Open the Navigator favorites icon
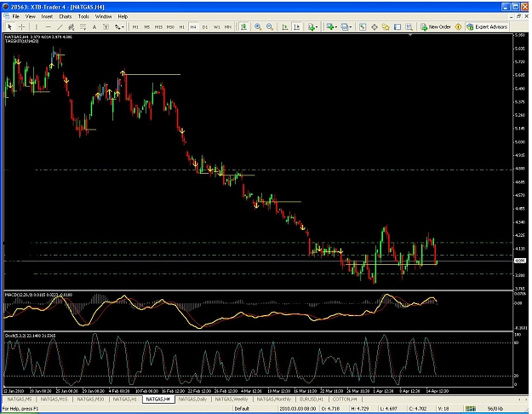Screen dimensions: 532x414 (386, 26)
